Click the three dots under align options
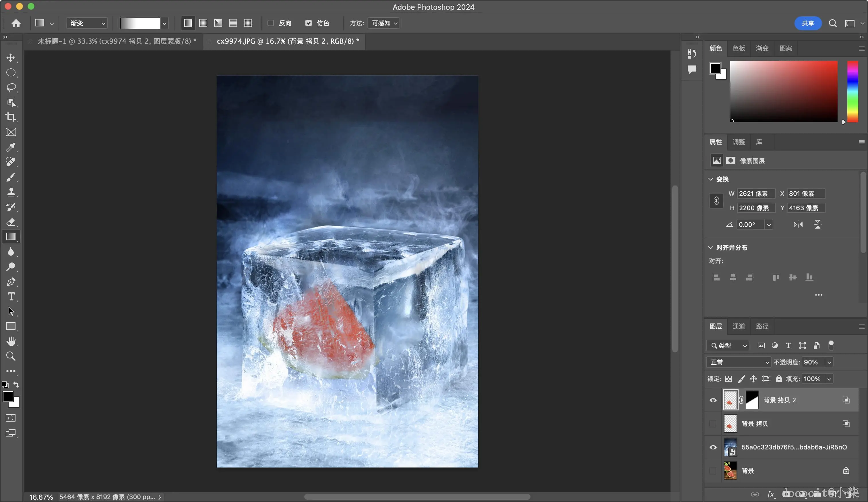Viewport: 868px width, 502px height. [818, 295]
